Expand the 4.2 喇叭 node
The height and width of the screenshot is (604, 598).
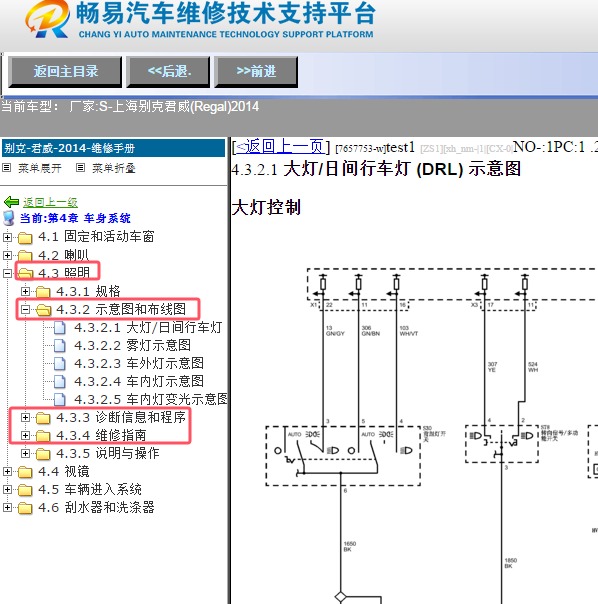[7, 255]
